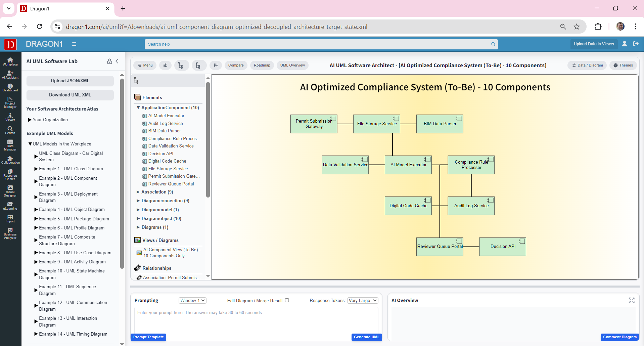Open the Menu toolbar item
Viewport: 644px width, 346px height.
click(145, 65)
